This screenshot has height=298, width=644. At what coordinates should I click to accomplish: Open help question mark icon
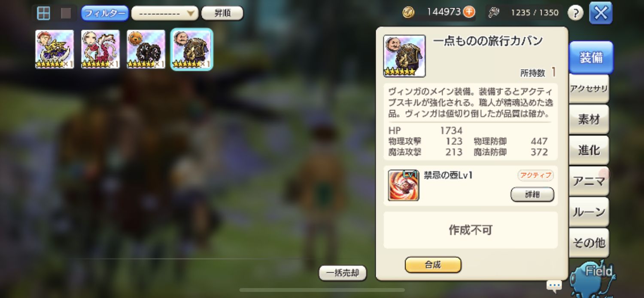575,13
